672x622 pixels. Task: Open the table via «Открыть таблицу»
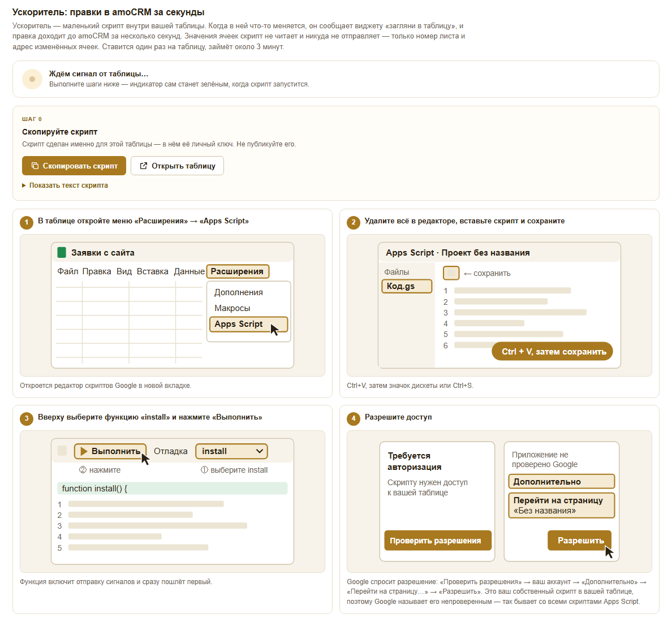(x=177, y=166)
